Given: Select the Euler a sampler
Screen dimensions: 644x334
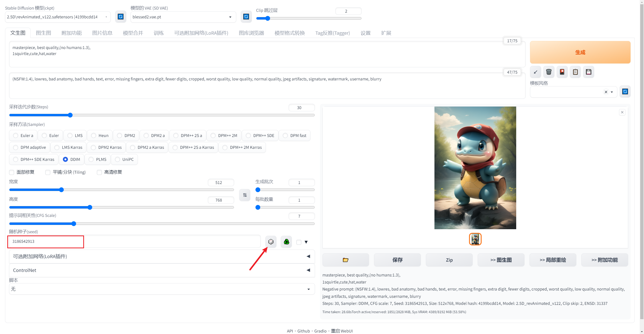Looking at the screenshot, I should [x=16, y=135].
